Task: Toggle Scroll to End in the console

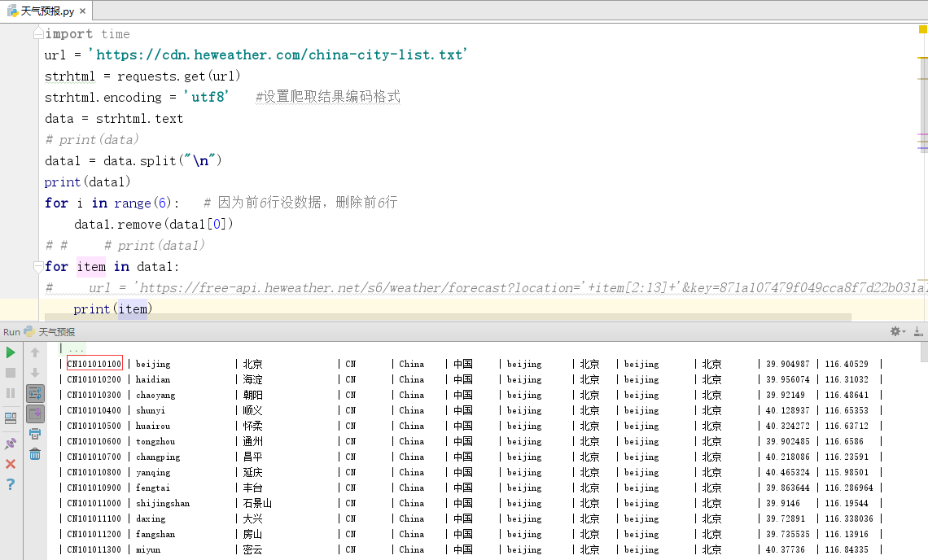Action: pos(35,413)
